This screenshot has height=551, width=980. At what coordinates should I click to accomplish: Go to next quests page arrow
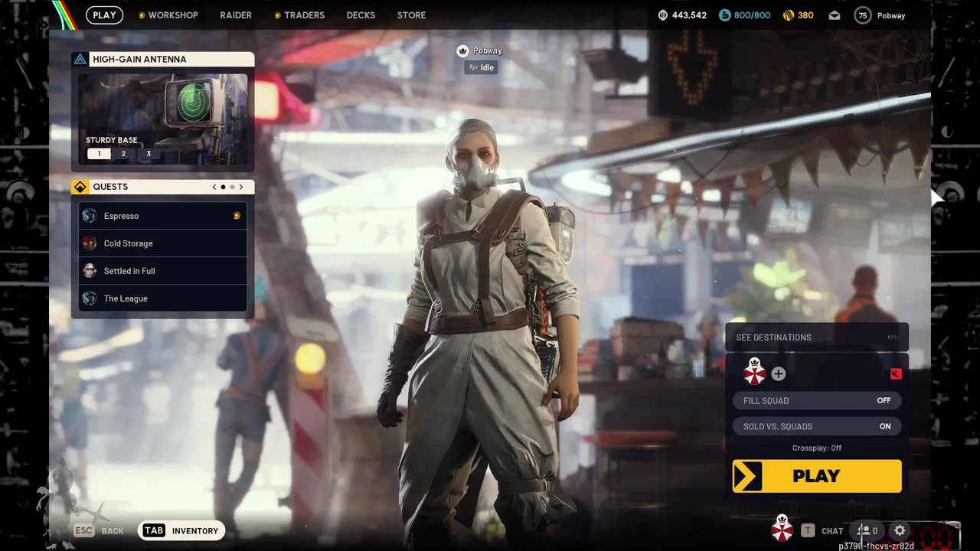point(241,187)
